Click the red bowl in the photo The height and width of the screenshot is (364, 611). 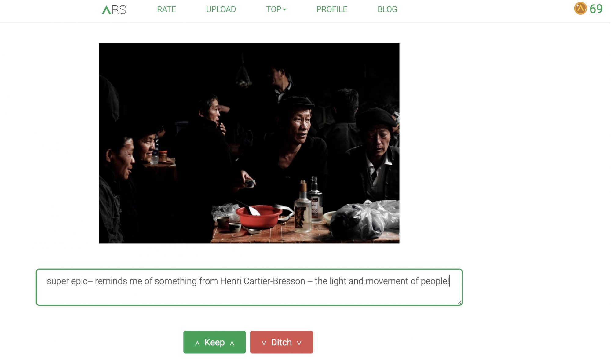tap(259, 217)
